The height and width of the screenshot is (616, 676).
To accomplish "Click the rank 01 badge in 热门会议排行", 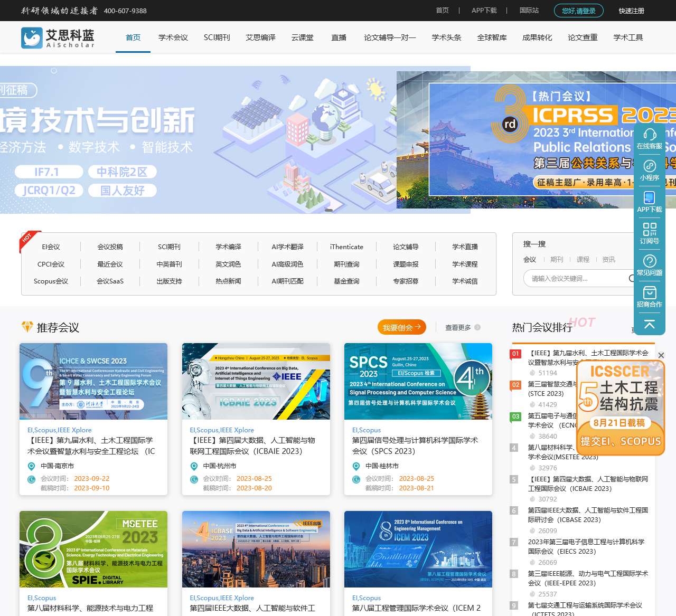I will coord(515,354).
